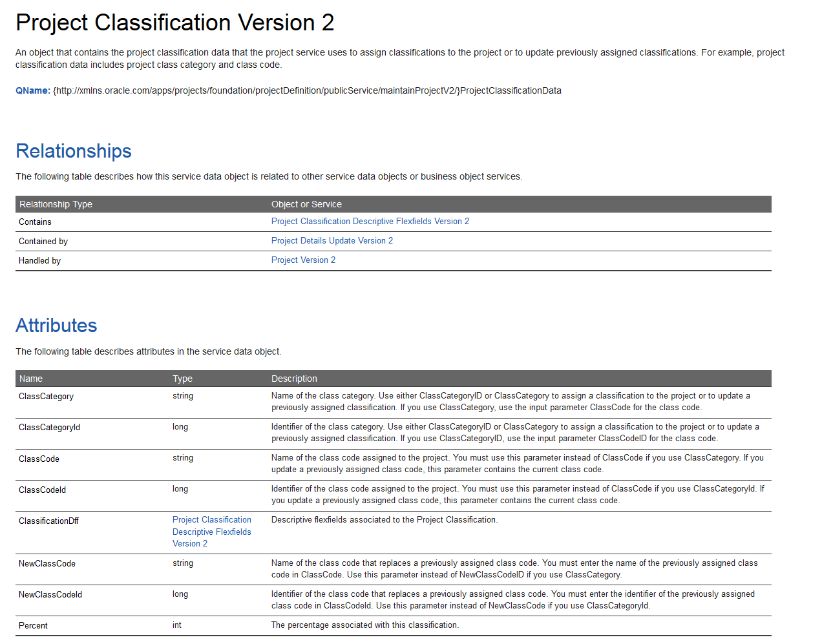Click the NewClassCode row description text
This screenshot has height=644, width=822.
514,569
